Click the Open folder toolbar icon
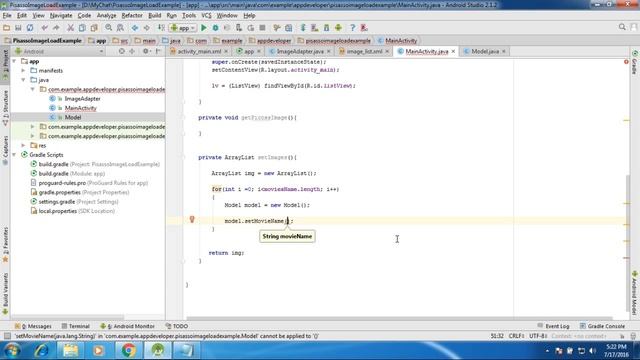 point(7,28)
